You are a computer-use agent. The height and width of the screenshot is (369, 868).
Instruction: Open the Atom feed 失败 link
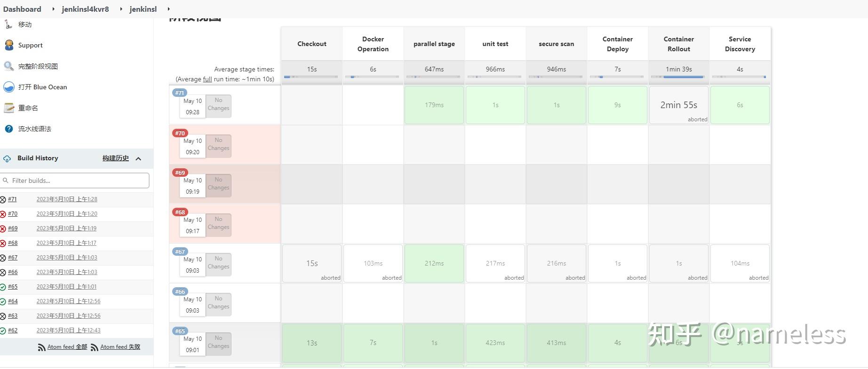click(120, 347)
